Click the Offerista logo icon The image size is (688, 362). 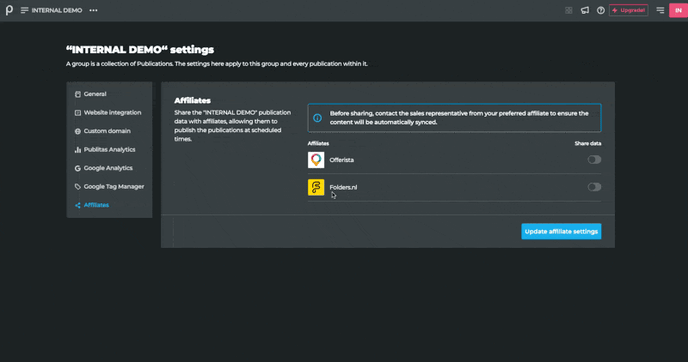point(316,160)
